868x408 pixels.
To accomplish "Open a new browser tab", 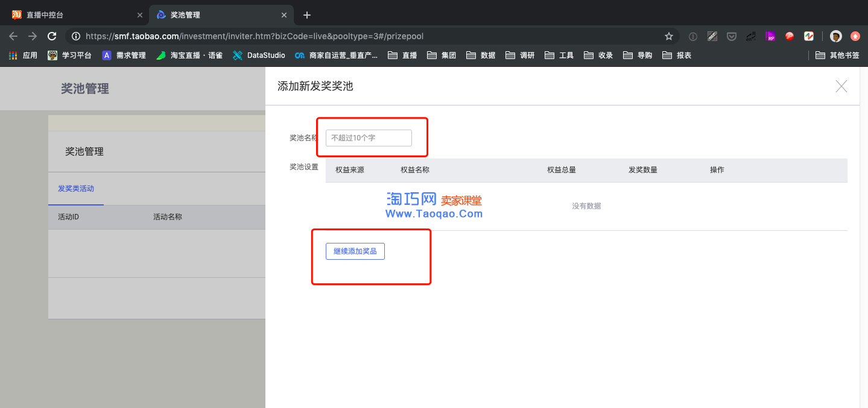I will pyautogui.click(x=307, y=15).
